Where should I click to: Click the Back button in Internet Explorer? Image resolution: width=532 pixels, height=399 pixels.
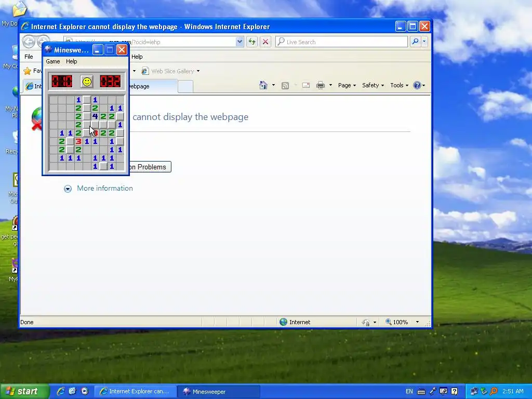click(x=29, y=42)
